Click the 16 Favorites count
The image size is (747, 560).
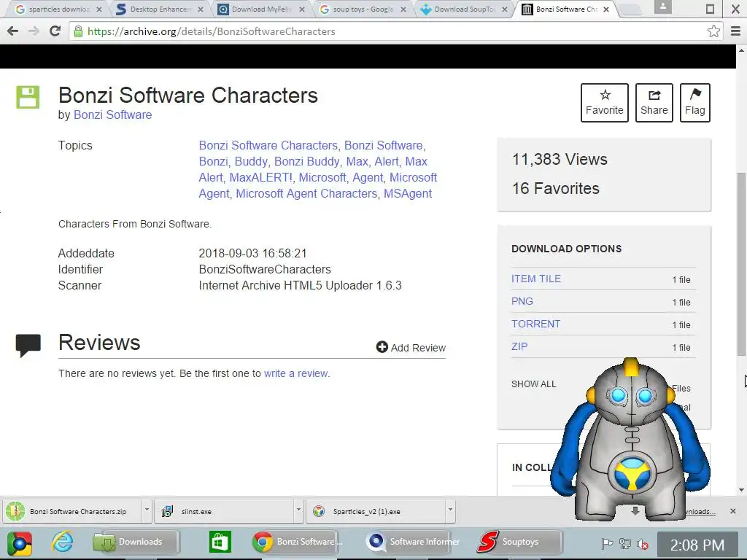tap(555, 189)
